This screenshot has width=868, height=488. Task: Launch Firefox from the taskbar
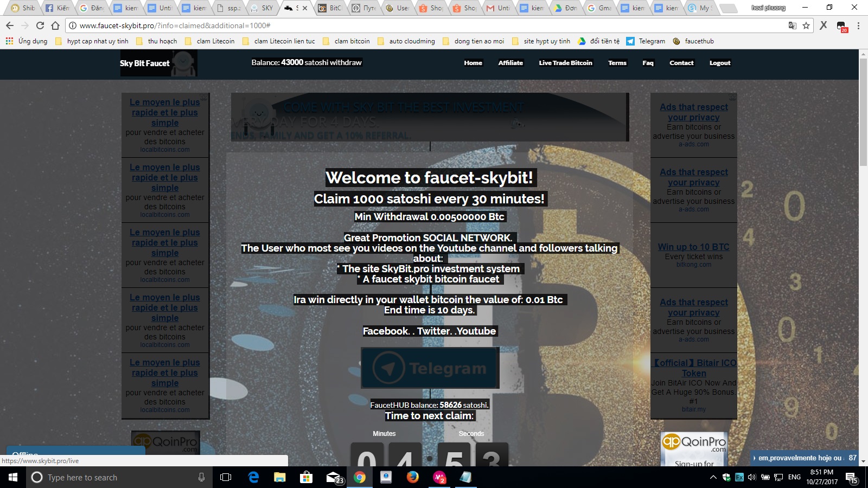tap(413, 477)
